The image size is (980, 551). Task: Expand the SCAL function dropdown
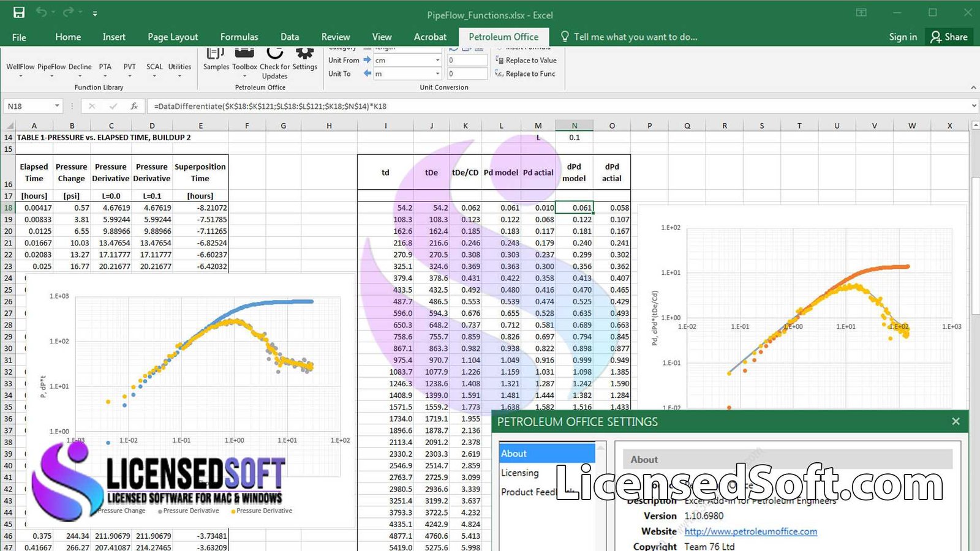point(154,76)
